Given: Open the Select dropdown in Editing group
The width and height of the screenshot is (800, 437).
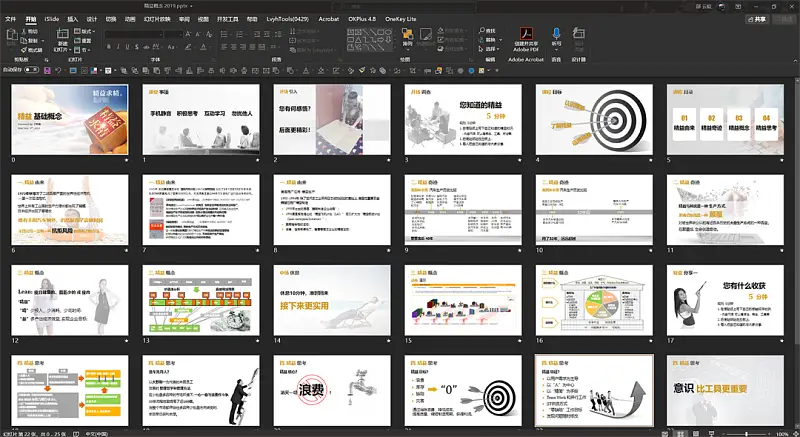Looking at the screenshot, I should pos(490,49).
